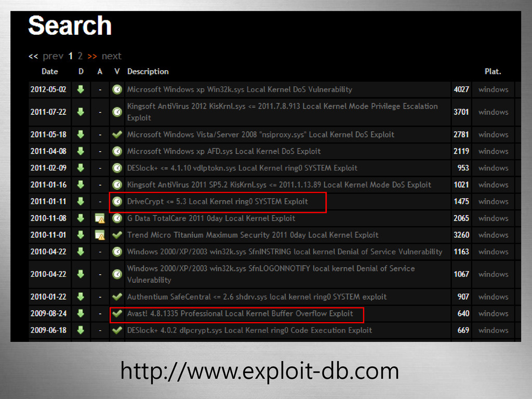
Task: Click unverified clock icon for DriveCrypt row
Action: (117, 202)
